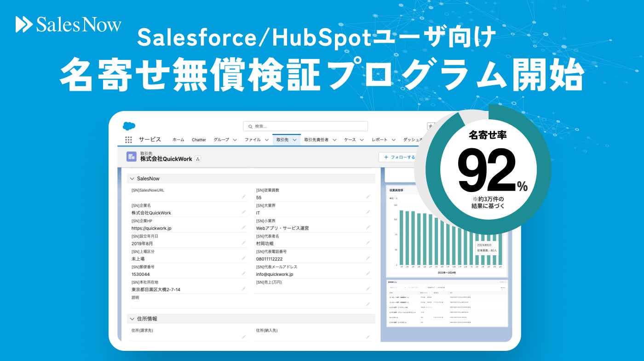
Task: Go to the ホーム tab
Action: pyautogui.click(x=178, y=140)
